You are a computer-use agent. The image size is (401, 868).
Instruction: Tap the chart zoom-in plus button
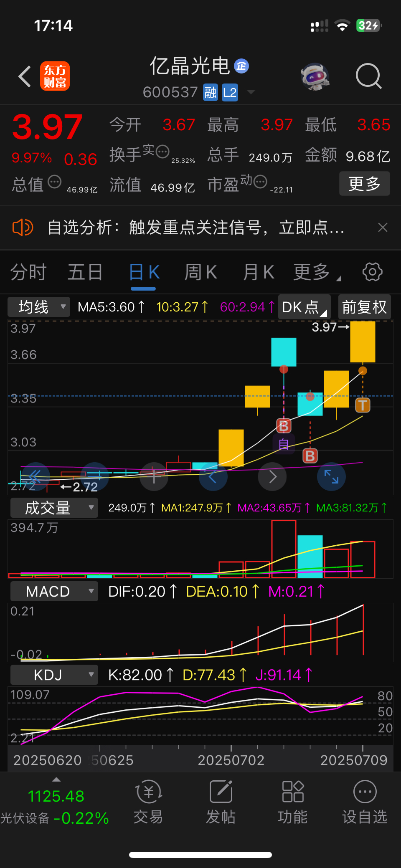[154, 476]
